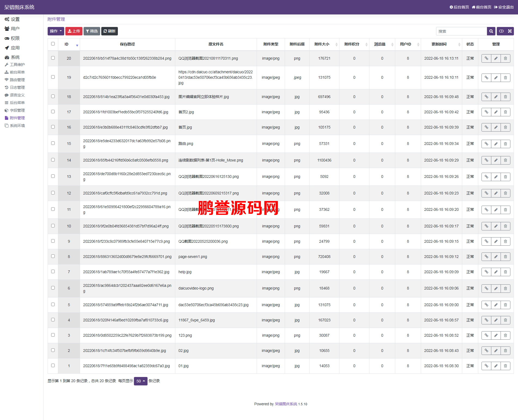Edit pencil icon for row ID 13
This screenshot has width=518, height=420.
click(496, 177)
